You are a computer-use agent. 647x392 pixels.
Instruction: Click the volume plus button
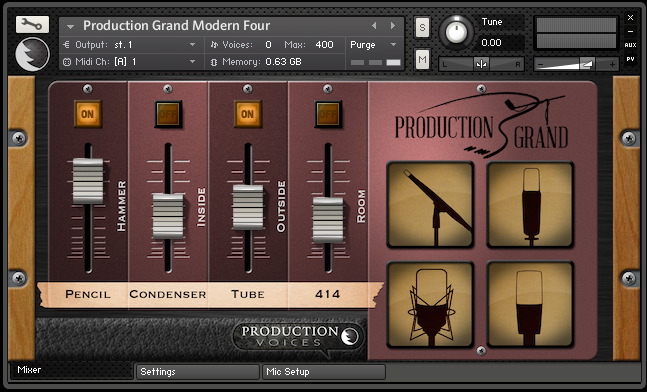612,64
